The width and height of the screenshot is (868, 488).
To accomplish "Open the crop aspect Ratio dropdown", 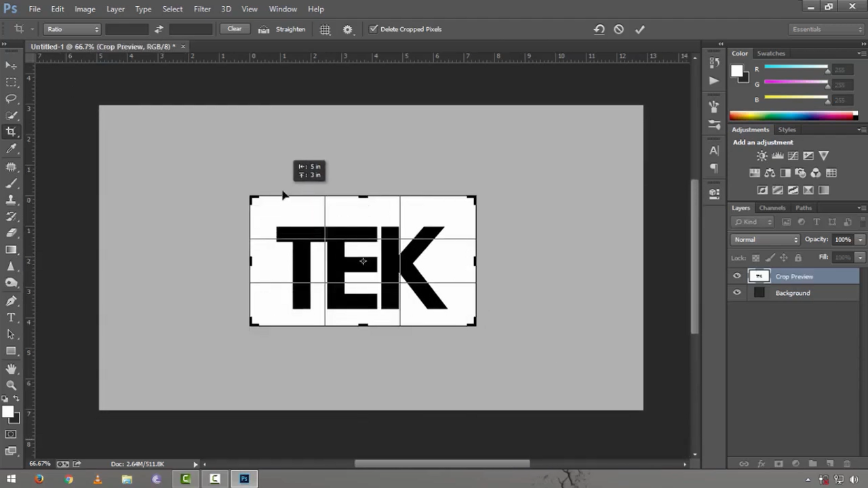I will tap(71, 28).
